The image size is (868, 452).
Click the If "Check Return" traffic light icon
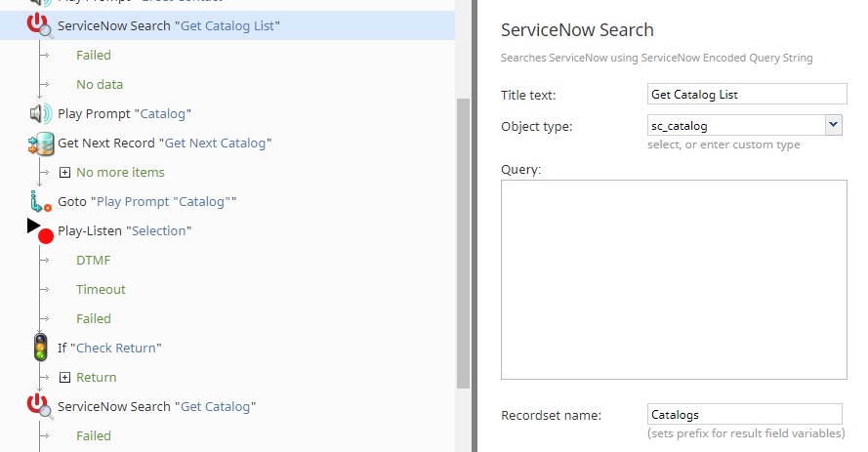(x=40, y=348)
